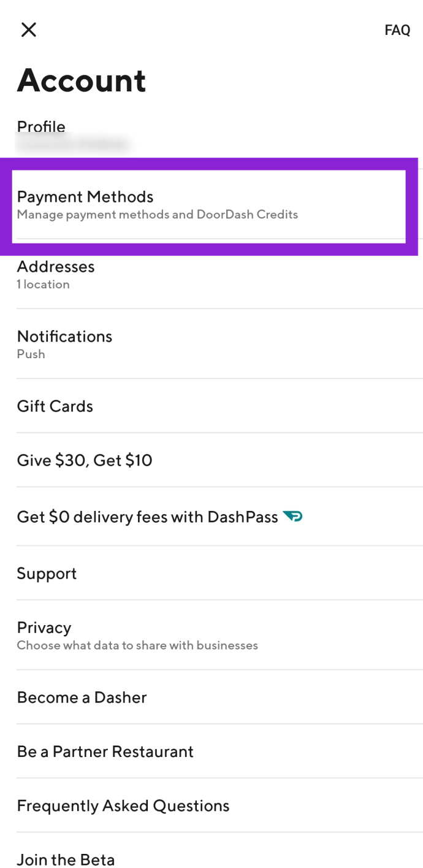Tap the 'Push' subtitle under Notifications
This screenshot has width=423, height=868.
coord(31,354)
